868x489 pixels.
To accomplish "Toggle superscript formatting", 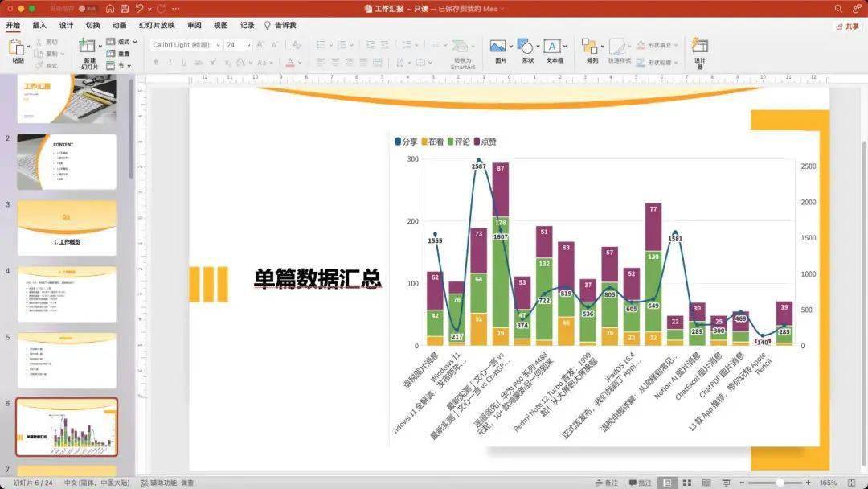I will pyautogui.click(x=215, y=63).
